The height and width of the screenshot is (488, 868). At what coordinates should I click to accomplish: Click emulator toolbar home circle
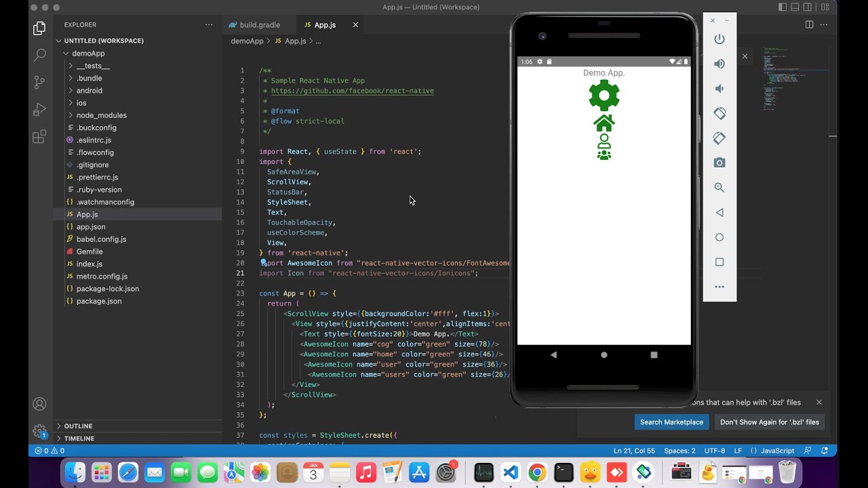pyautogui.click(x=719, y=237)
